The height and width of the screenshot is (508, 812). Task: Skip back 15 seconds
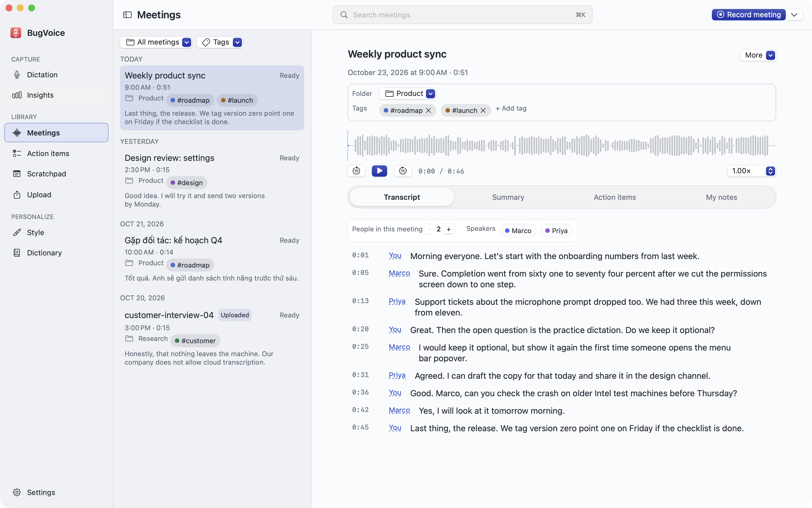point(356,171)
